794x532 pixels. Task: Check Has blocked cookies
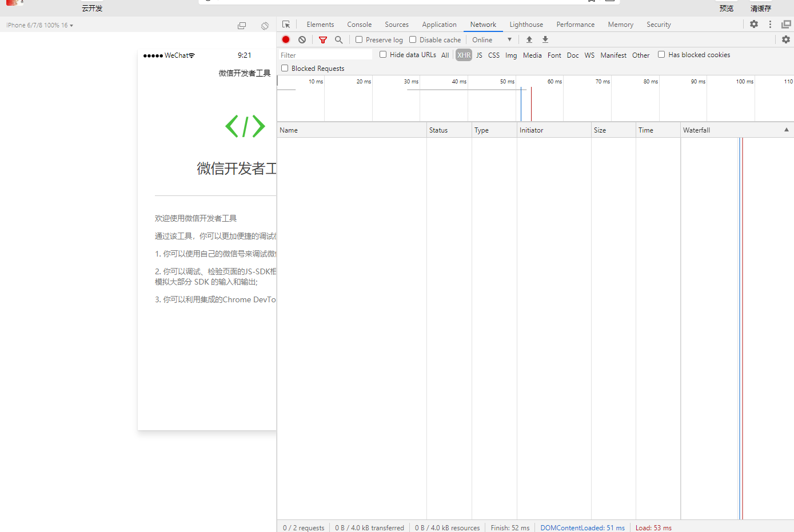(x=661, y=54)
